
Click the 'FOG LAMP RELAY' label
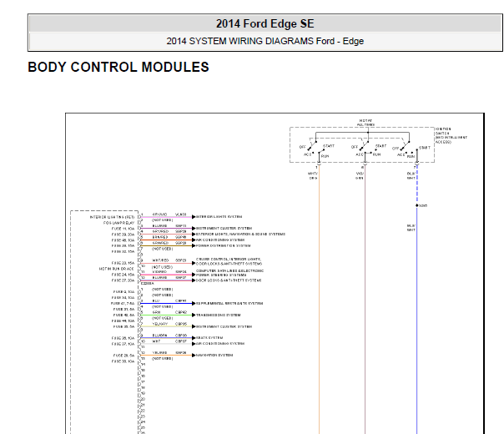(x=118, y=223)
